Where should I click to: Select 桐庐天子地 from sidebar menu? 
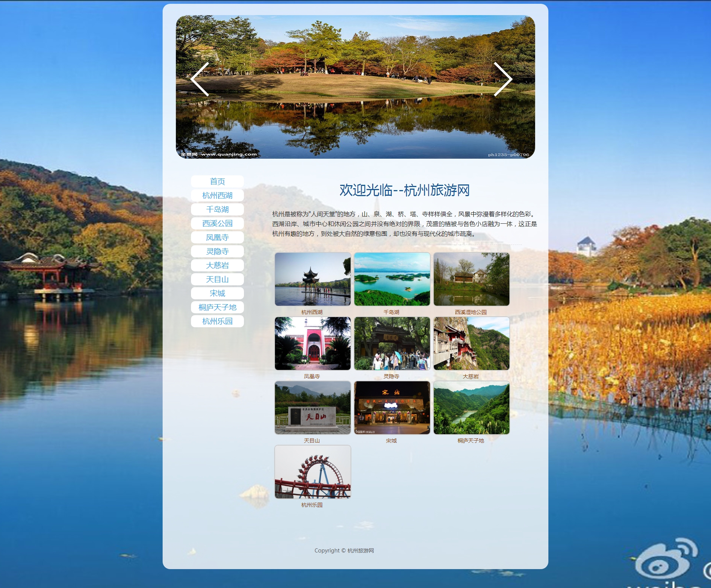(x=217, y=307)
